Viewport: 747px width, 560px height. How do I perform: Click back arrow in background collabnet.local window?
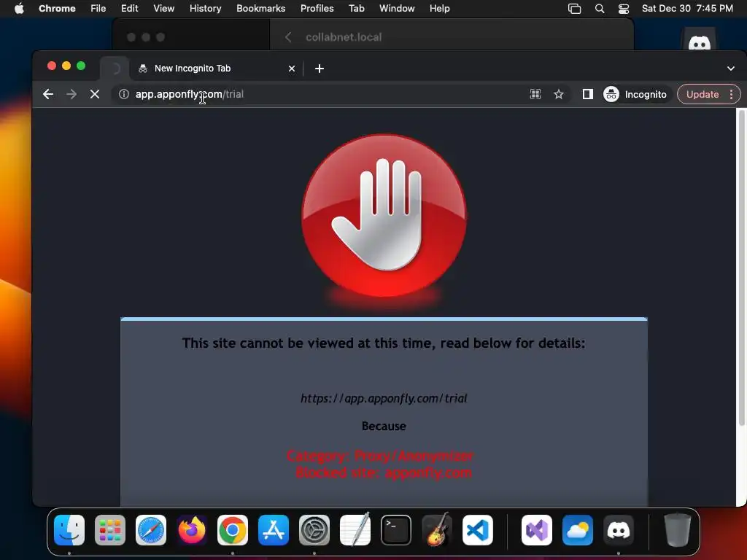(x=288, y=37)
